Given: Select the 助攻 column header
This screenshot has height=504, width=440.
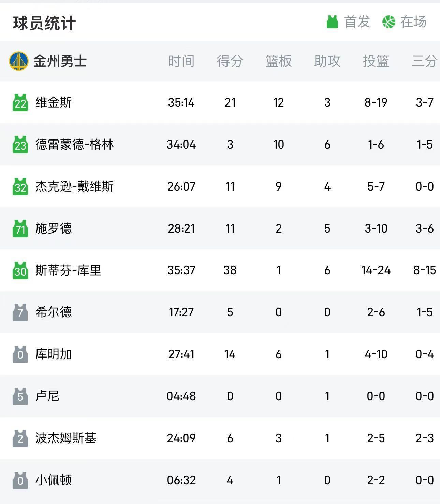Looking at the screenshot, I should click(327, 61).
